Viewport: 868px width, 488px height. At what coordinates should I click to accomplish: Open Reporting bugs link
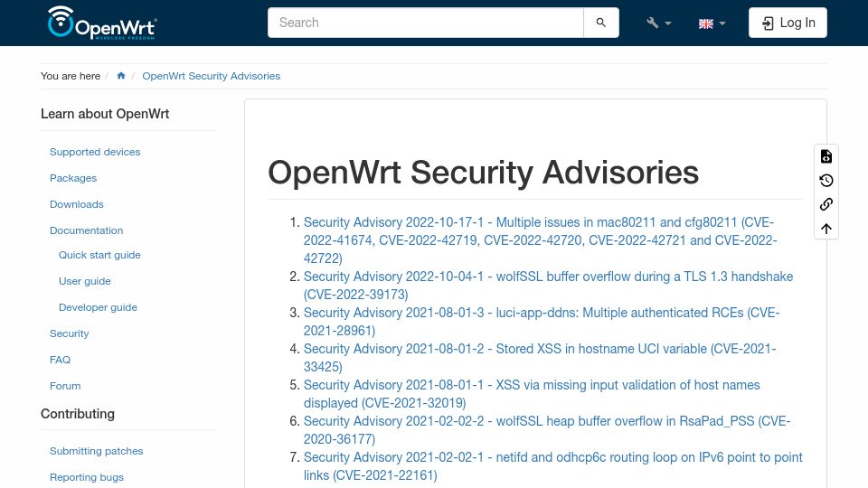[x=87, y=477]
